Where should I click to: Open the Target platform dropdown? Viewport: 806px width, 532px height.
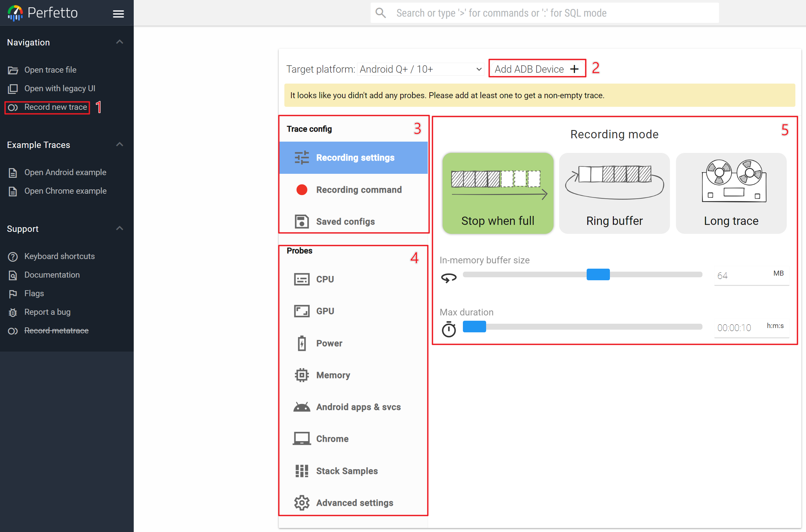click(x=420, y=69)
